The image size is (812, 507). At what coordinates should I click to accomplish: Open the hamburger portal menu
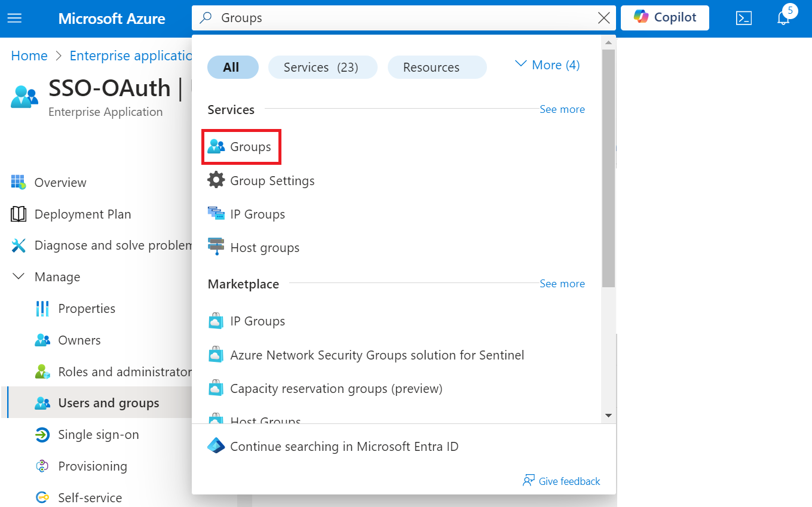coord(14,19)
